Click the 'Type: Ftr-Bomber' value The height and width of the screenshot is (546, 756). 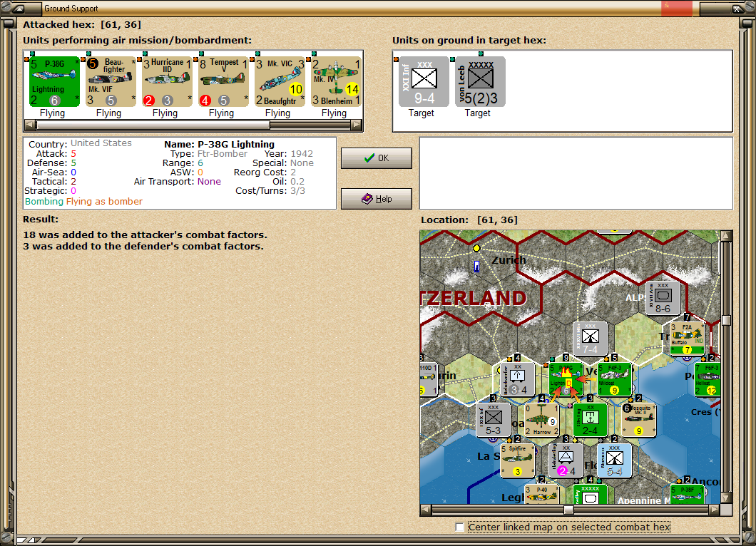(223, 154)
